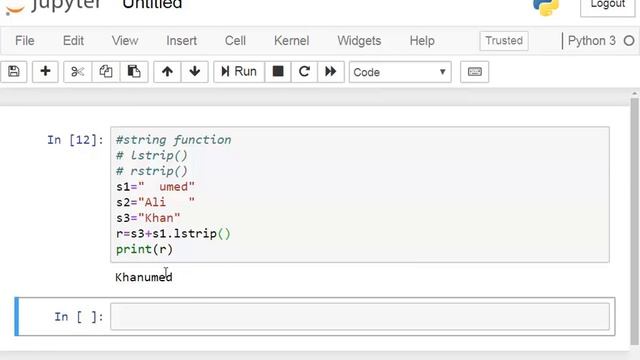Click the # rstrip() comment line
Image resolution: width=640 pixels, height=360 pixels.
click(151, 171)
